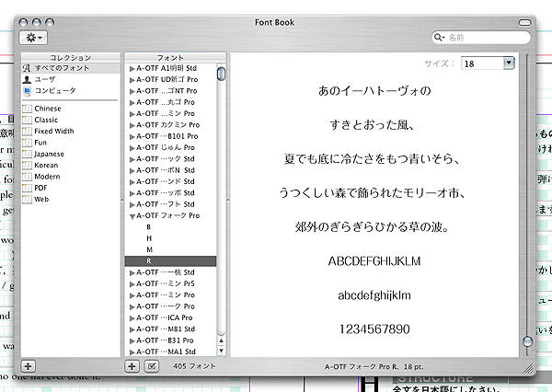
Task: Click the 1234567890 preview line
Action: (x=374, y=329)
